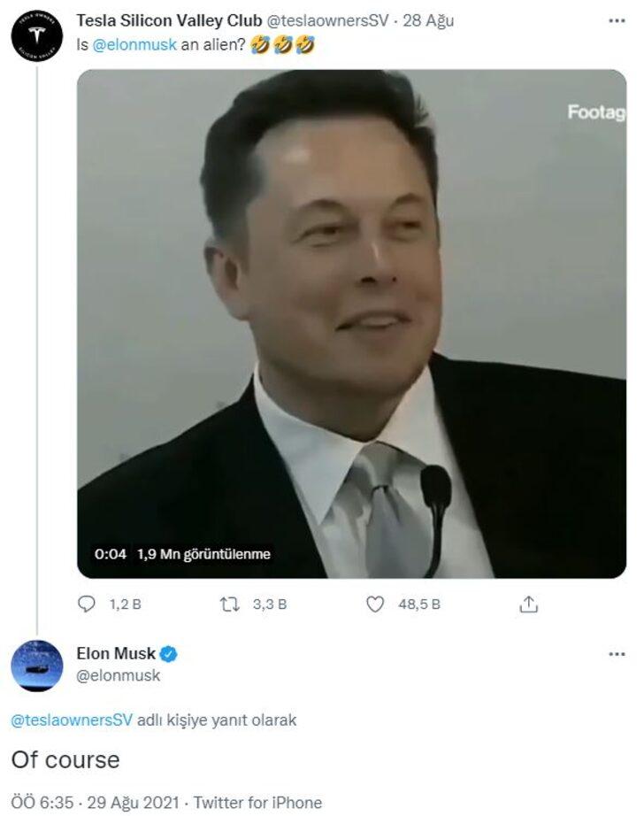Image resolution: width=644 pixels, height=816 pixels.
Task: Open Tesla Silicon Valley Club's profile avatar
Action: 35,32
